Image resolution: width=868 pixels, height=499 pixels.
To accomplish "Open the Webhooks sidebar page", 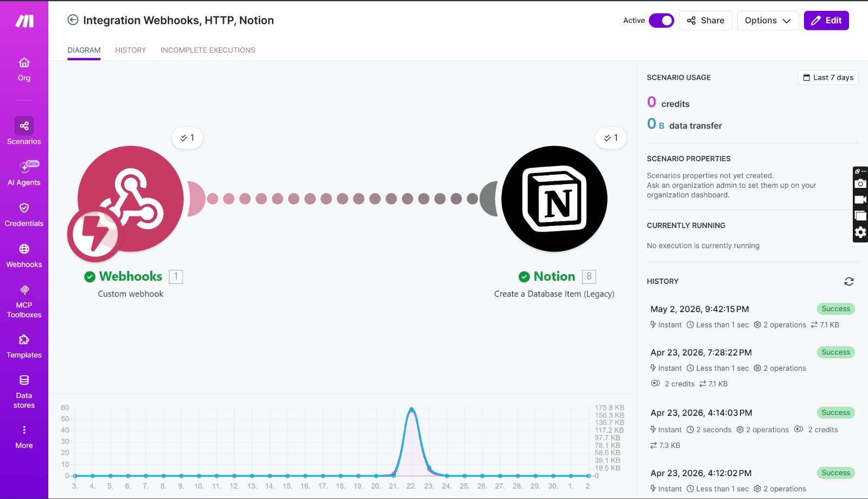I will [24, 256].
